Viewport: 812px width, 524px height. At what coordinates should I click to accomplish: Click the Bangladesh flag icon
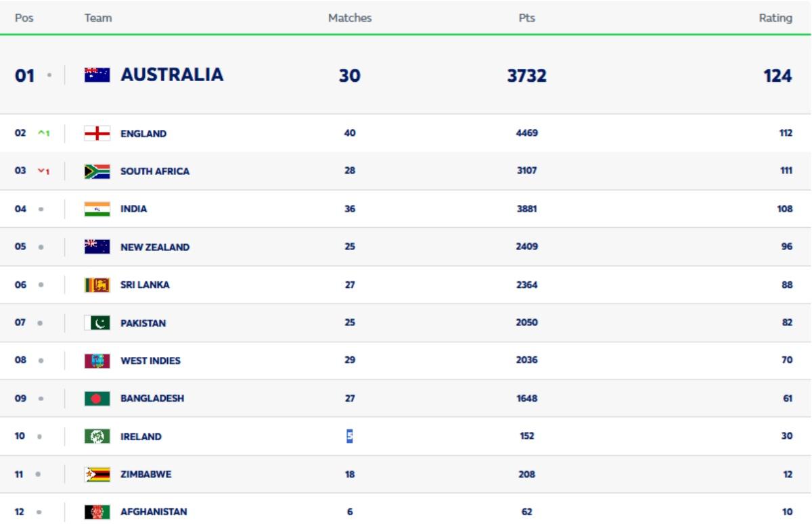pos(97,398)
